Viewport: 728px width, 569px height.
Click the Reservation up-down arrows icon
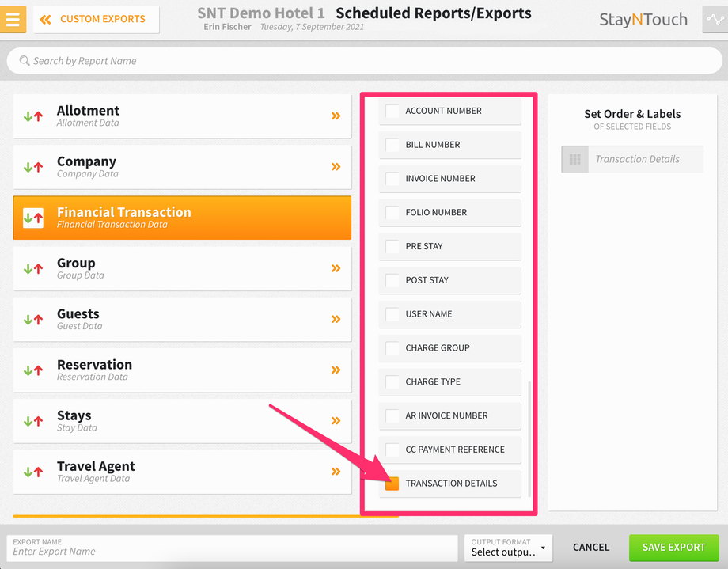pyautogui.click(x=33, y=370)
